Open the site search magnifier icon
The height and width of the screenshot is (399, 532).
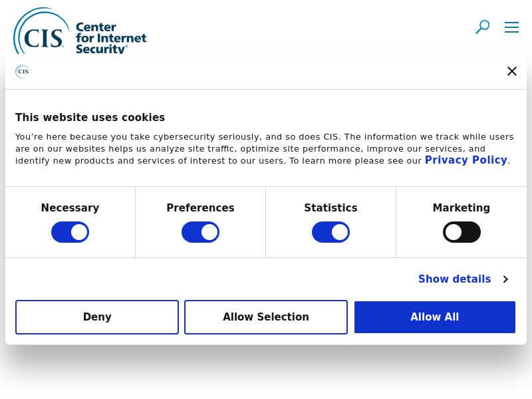pos(482,27)
